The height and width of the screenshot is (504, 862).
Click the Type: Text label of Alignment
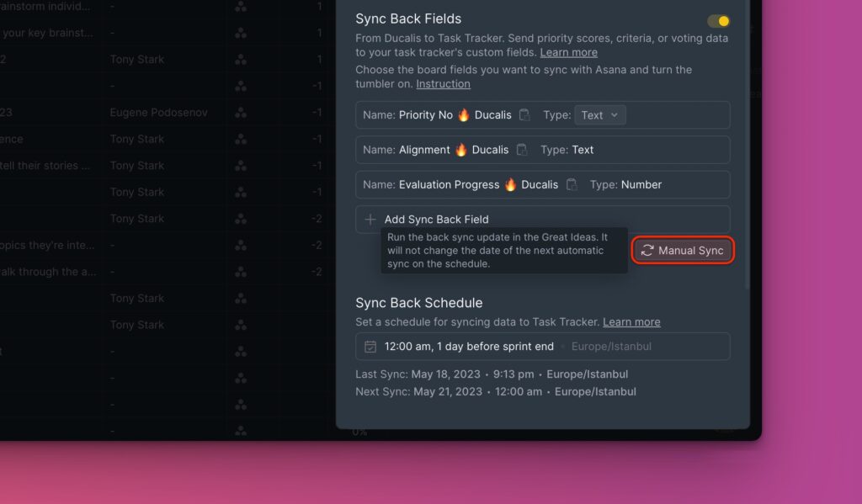coord(567,150)
